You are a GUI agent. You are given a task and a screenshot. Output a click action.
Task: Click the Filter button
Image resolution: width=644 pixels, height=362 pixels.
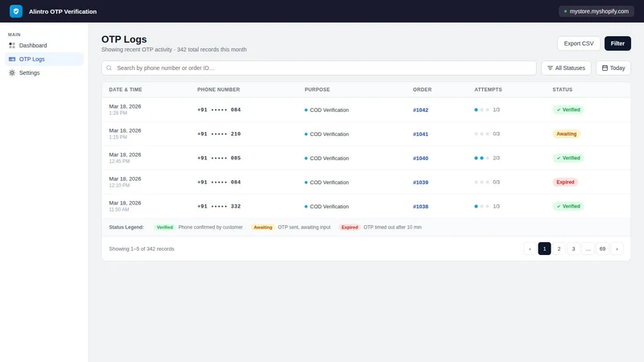click(617, 43)
